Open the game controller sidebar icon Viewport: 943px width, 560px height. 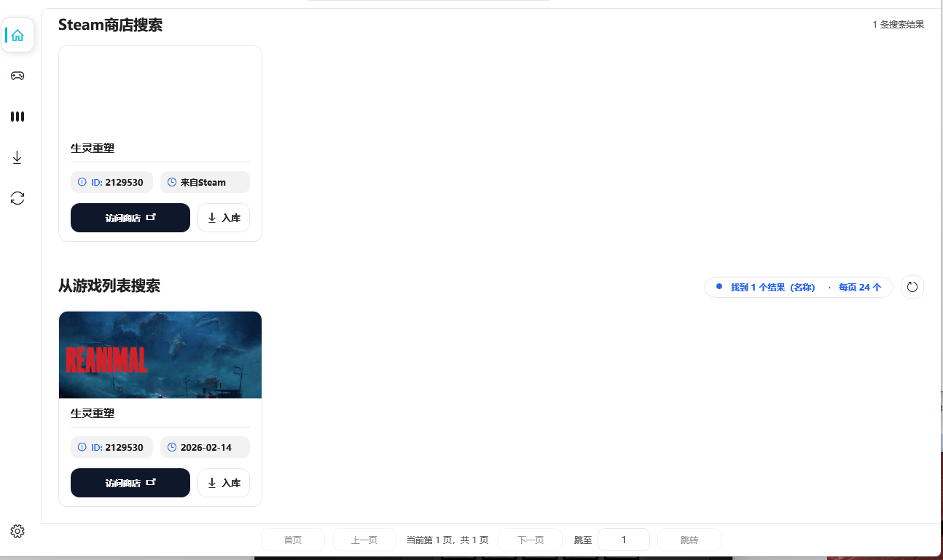click(x=17, y=76)
